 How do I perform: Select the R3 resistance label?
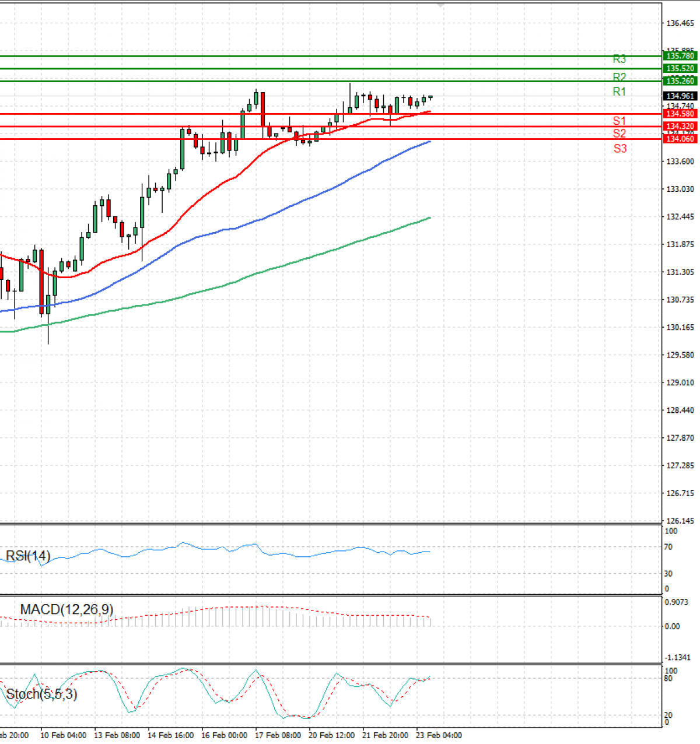point(619,59)
